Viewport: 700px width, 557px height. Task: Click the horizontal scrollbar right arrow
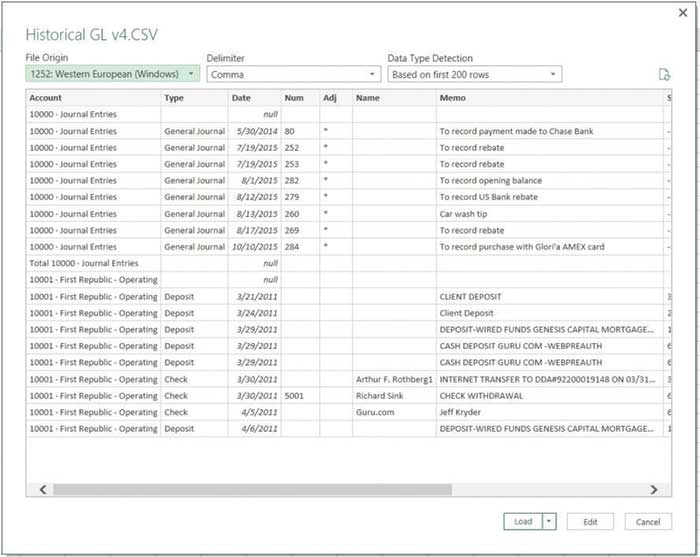[654, 490]
